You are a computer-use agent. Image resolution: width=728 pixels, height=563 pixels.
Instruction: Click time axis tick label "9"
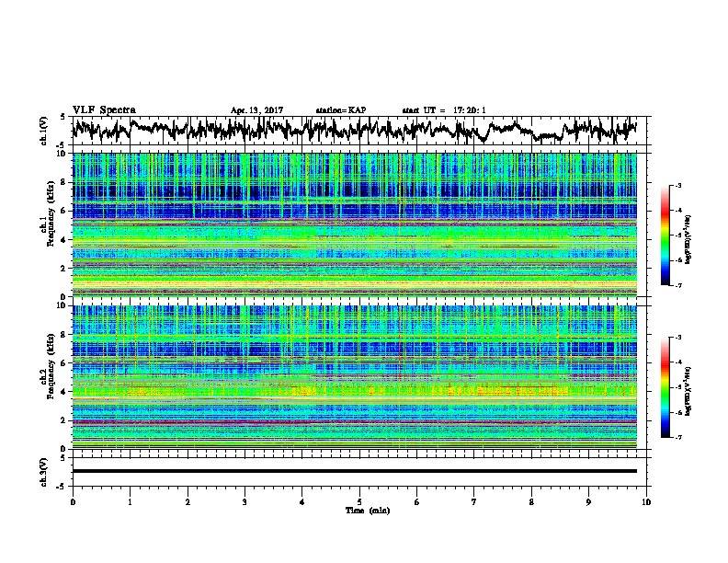[x=588, y=502]
